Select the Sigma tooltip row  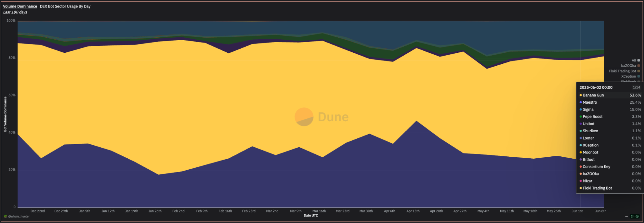coord(610,109)
